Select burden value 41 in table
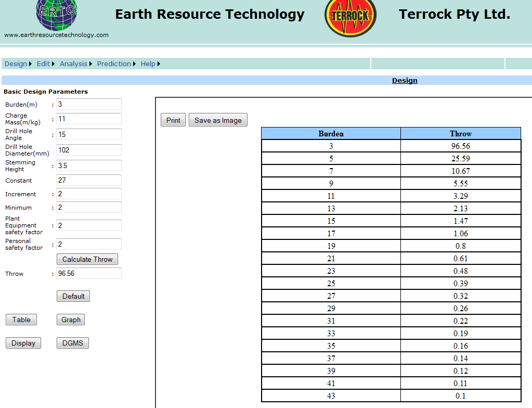This screenshot has height=408, width=532. pyautogui.click(x=331, y=384)
